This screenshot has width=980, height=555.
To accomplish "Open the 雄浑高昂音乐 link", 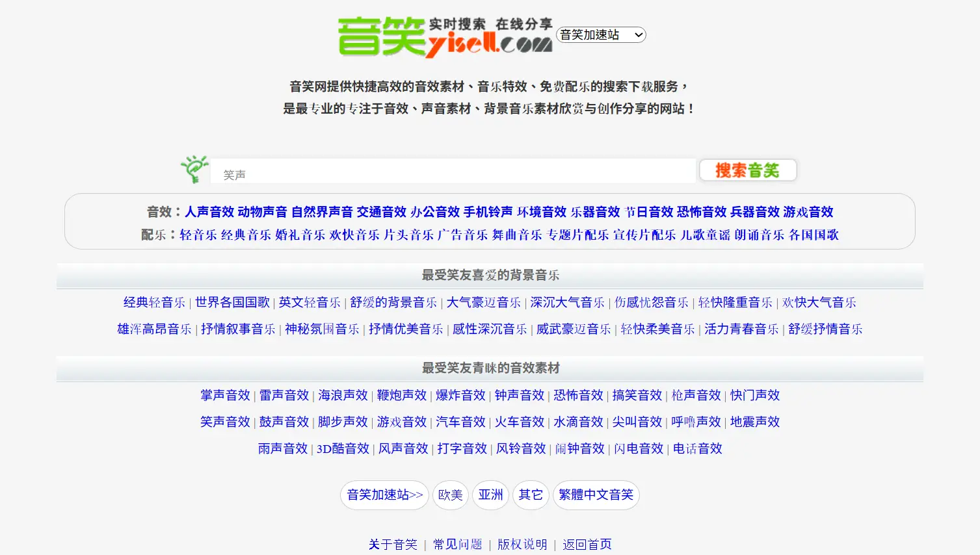I will tap(154, 329).
